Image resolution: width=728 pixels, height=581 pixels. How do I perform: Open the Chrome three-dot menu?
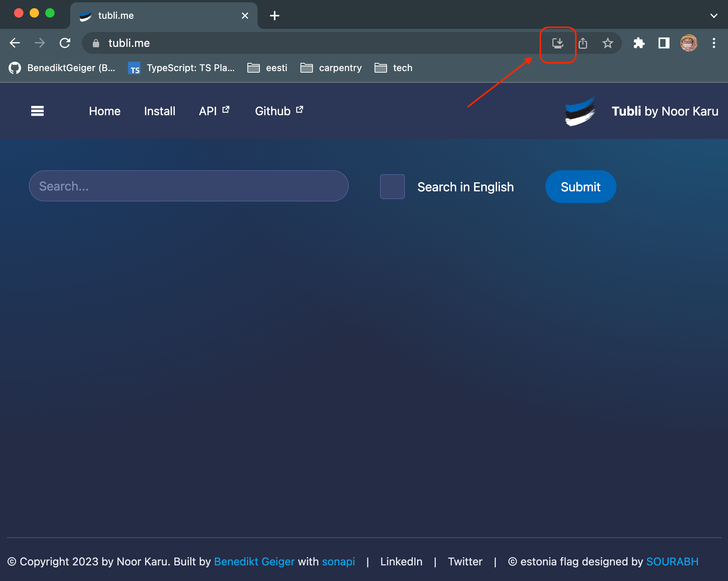pos(714,43)
